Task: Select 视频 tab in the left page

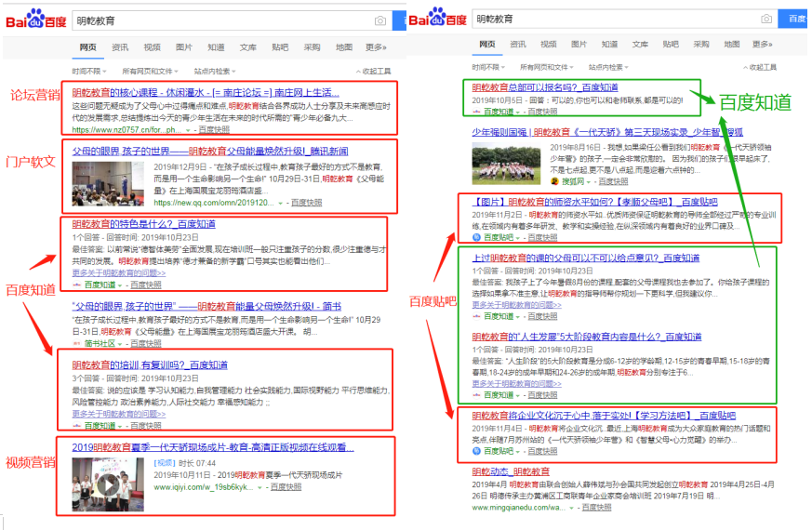Action: [x=152, y=47]
